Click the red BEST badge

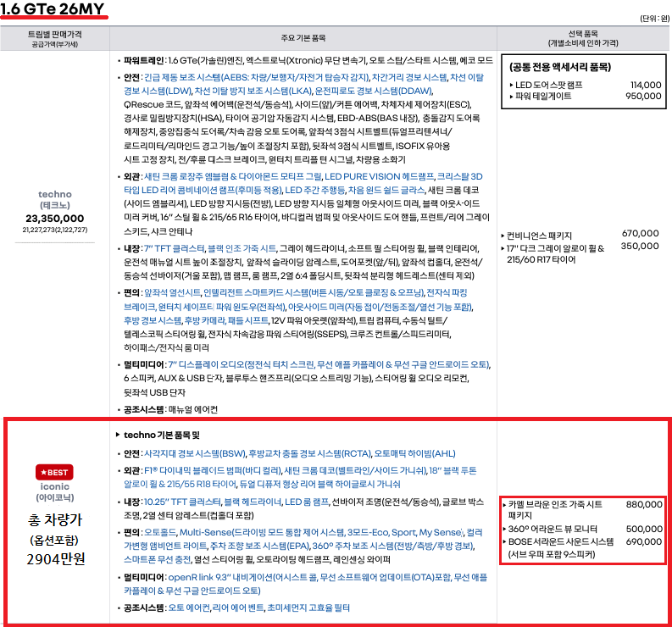coord(55,471)
